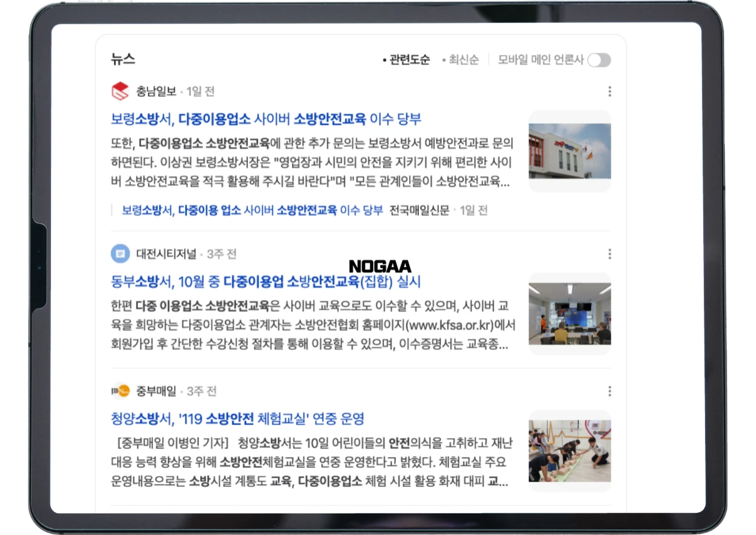This screenshot has width=756, height=535.
Task: Click the classroom training photo thumbnail
Action: (569, 313)
